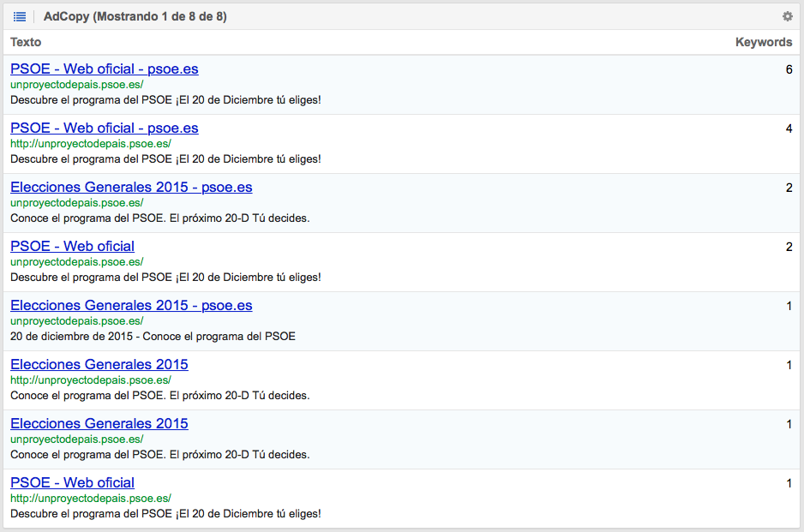Click the keyword count 4 in second row

[x=789, y=129]
